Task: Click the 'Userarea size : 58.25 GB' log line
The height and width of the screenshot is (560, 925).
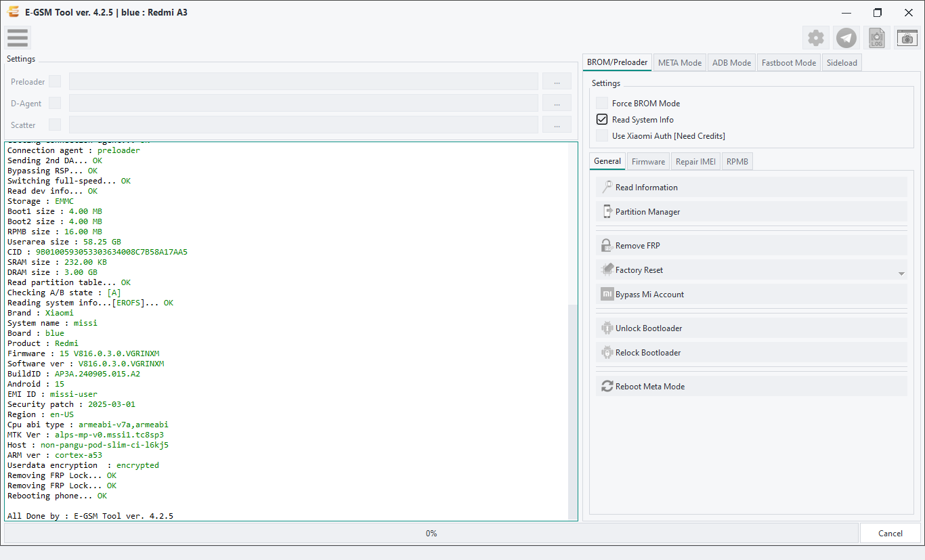Action: (64, 242)
